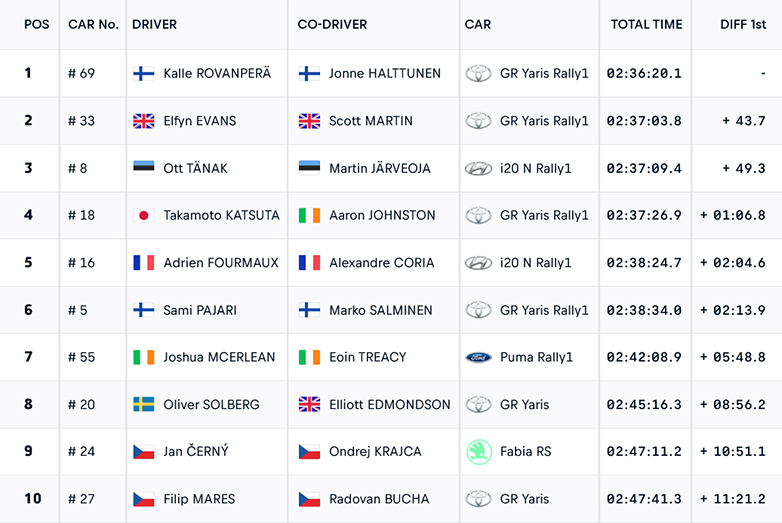782x523 pixels.
Task: Click the Finnish flag beside Kalle ROVANPERÄ
Action: coord(144,74)
